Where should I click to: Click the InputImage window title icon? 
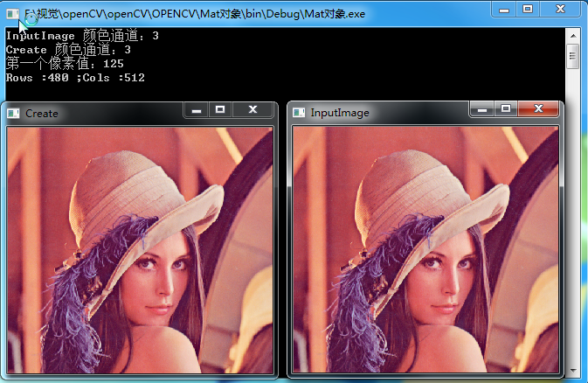[x=299, y=112]
